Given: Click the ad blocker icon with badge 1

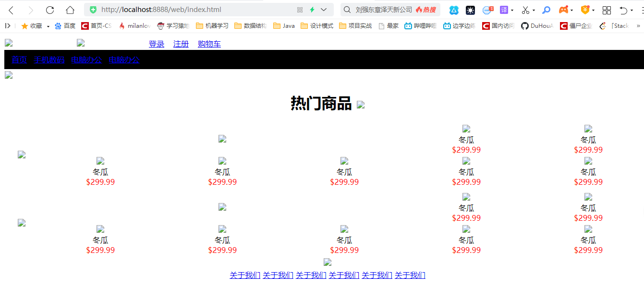Looking at the screenshot, I should coord(487,10).
